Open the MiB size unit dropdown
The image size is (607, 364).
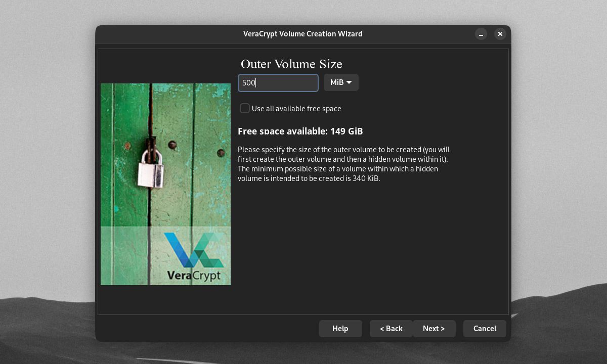tap(341, 82)
